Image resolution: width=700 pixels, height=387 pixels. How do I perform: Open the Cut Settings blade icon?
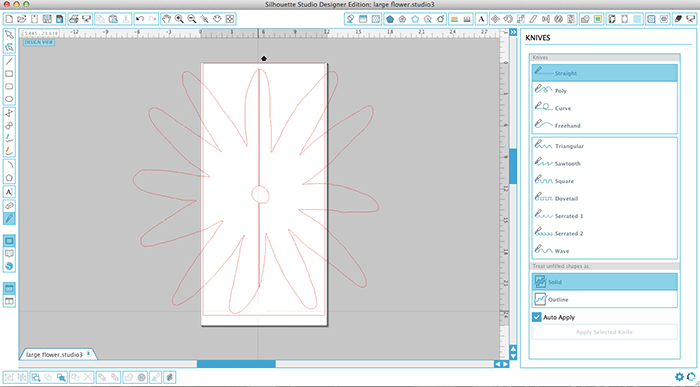pos(678,19)
